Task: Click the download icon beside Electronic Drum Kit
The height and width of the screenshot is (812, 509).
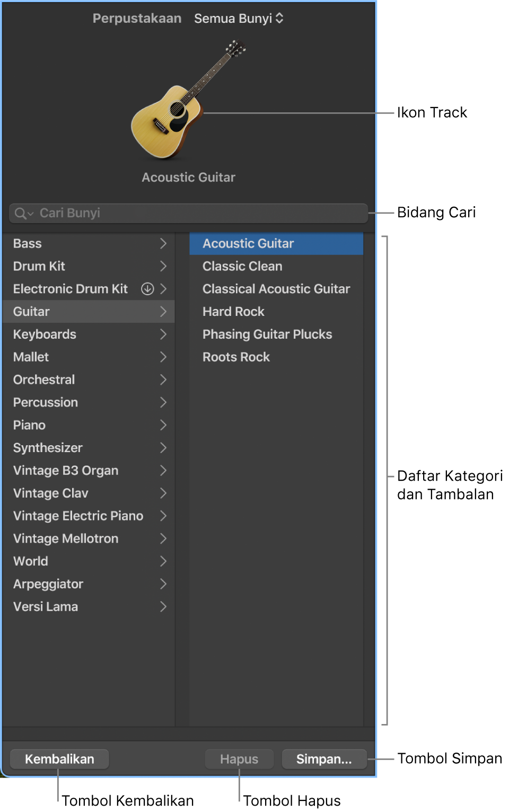Action: click(147, 289)
